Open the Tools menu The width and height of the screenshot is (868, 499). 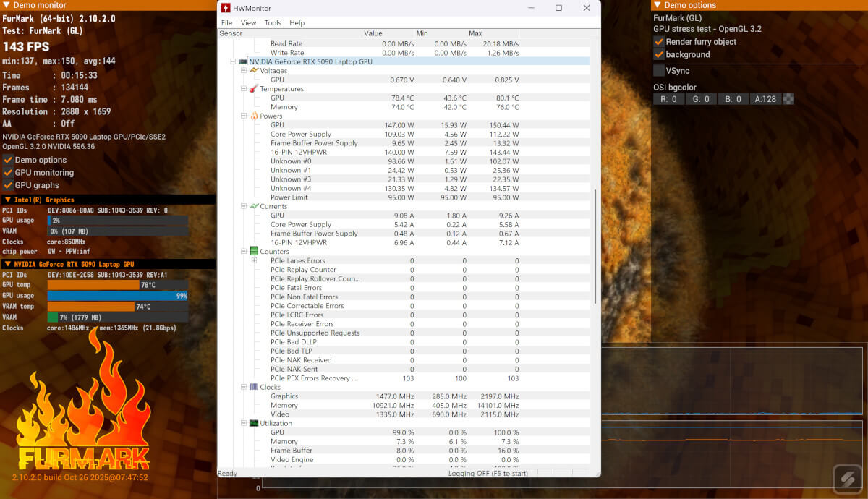point(273,23)
